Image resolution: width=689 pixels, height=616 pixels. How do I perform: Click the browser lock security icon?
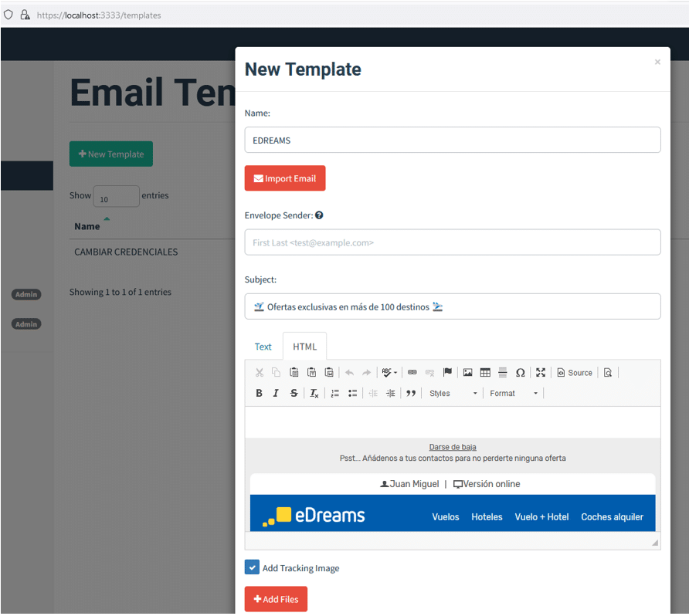[25, 15]
